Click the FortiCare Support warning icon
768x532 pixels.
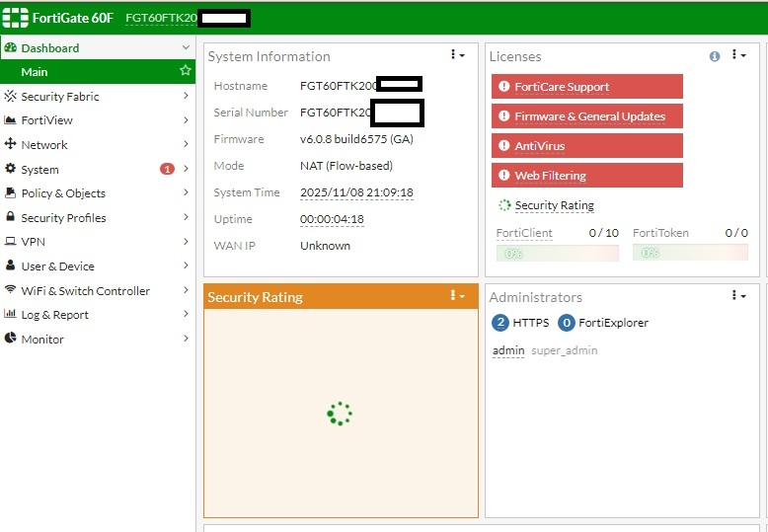point(503,87)
